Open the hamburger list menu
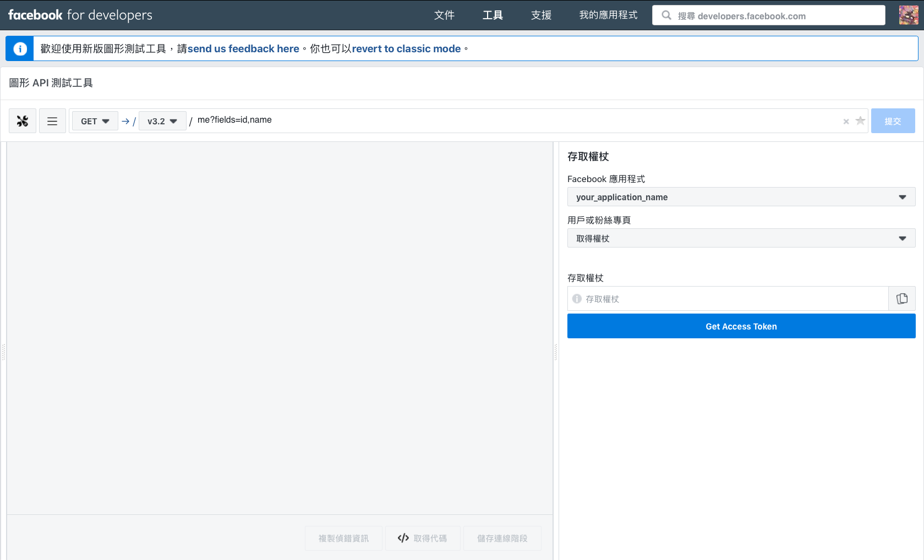The image size is (924, 560). 52,121
